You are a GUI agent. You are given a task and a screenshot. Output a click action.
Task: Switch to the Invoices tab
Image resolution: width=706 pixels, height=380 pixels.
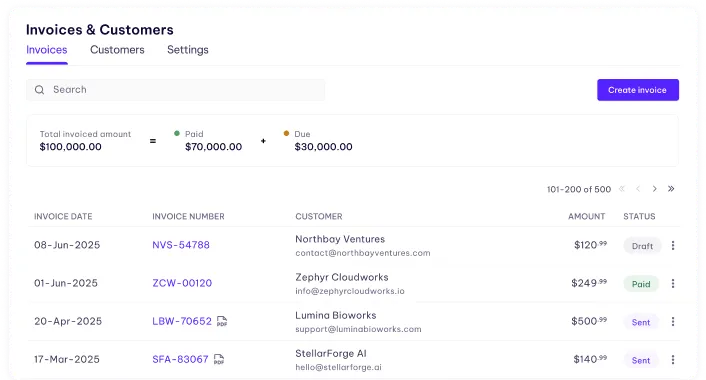(47, 50)
